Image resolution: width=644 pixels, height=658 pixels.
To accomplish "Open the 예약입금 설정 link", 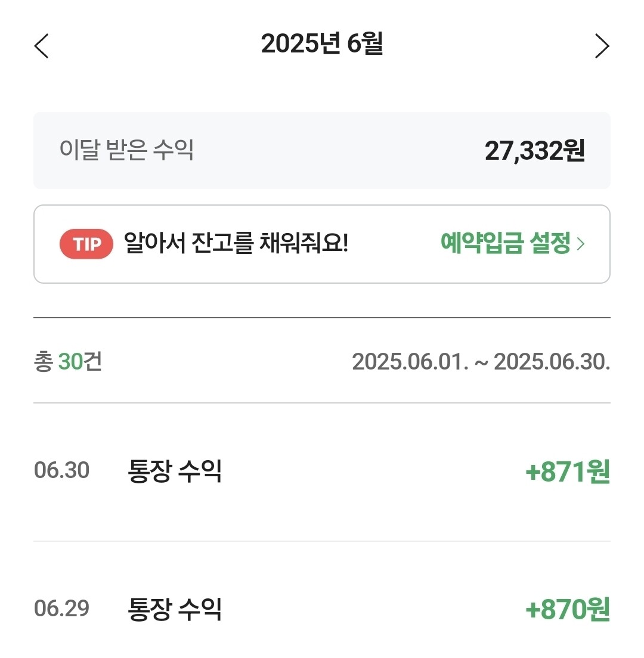I will pyautogui.click(x=506, y=244).
